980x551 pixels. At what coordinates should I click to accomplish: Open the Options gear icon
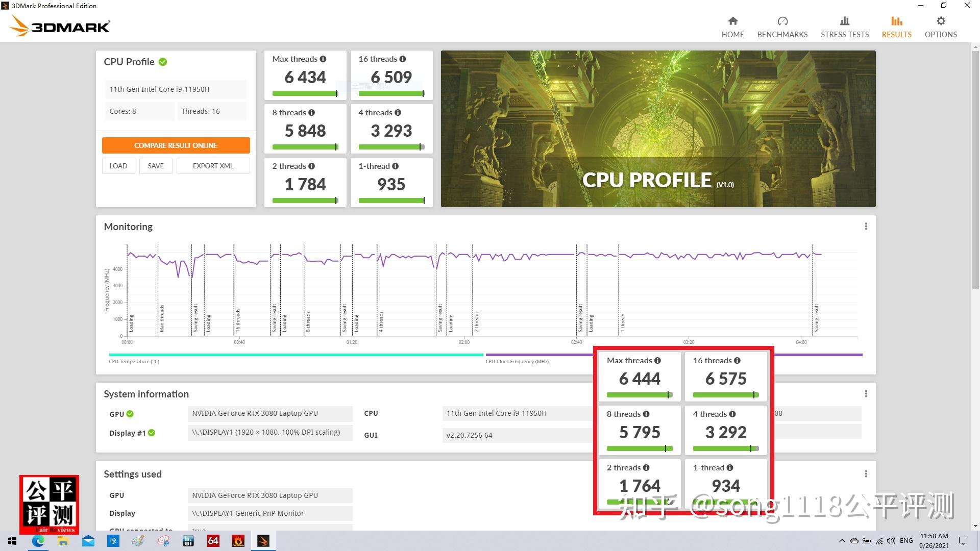pyautogui.click(x=940, y=21)
